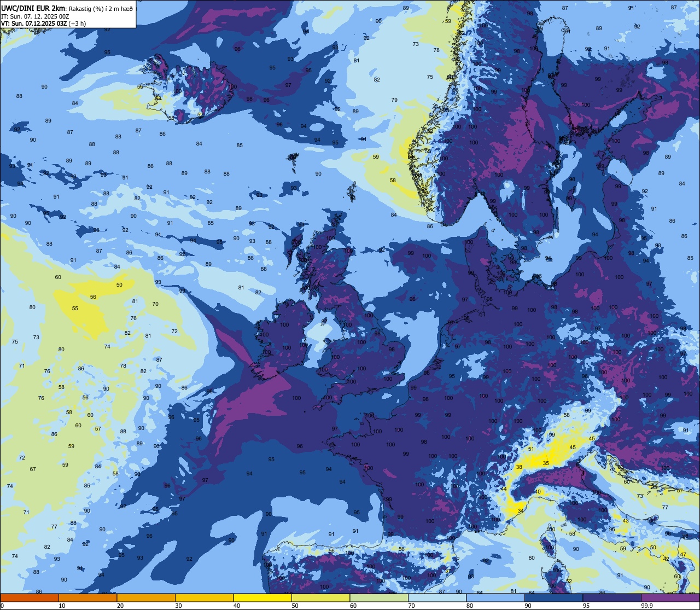
Task: Click the 0–10 dark orange legend swatch
Action: (x=30, y=597)
